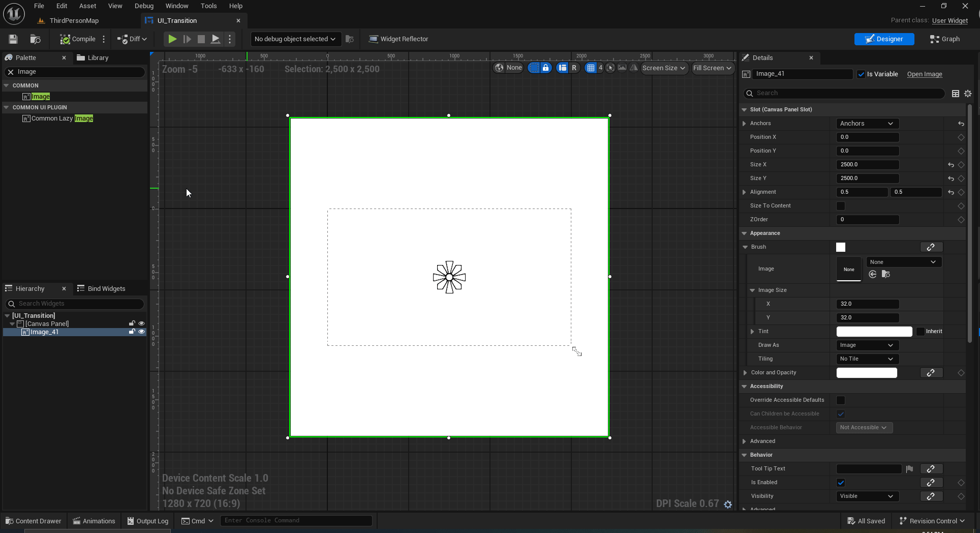Open the Draw As dropdown
Viewport: 980px width, 533px height.
click(867, 345)
